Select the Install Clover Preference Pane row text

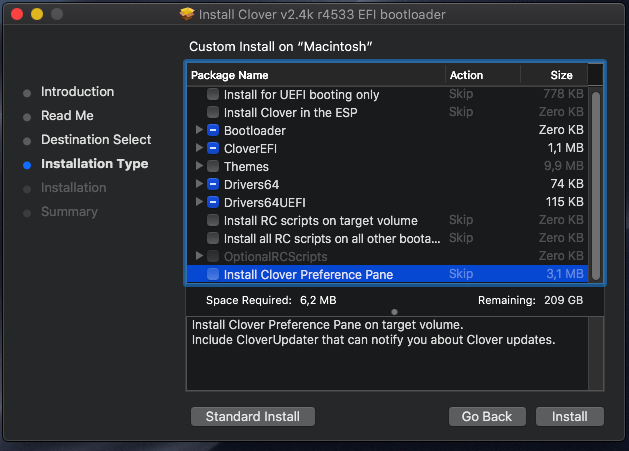[x=308, y=274]
